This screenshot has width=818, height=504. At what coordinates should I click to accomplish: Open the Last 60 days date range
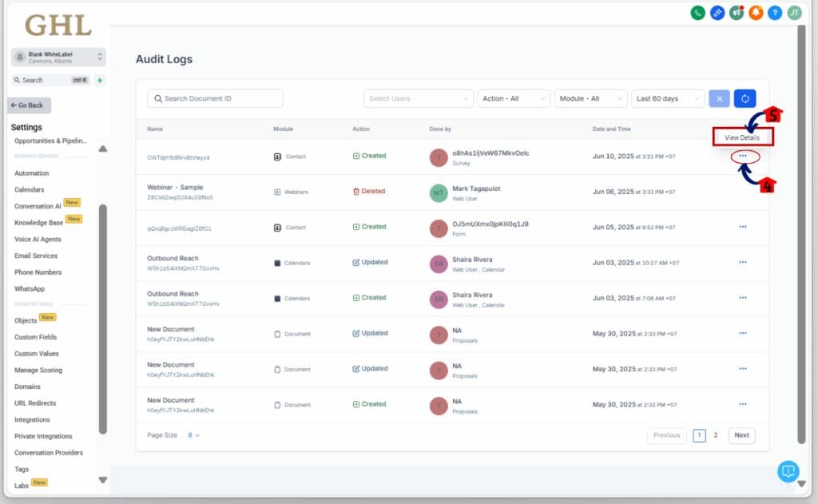666,99
